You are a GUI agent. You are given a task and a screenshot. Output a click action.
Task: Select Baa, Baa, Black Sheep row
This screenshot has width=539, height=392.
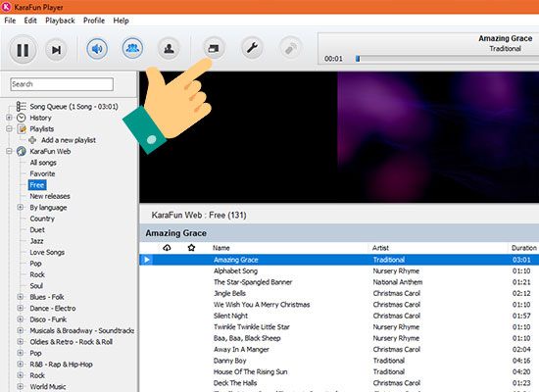[339, 338]
